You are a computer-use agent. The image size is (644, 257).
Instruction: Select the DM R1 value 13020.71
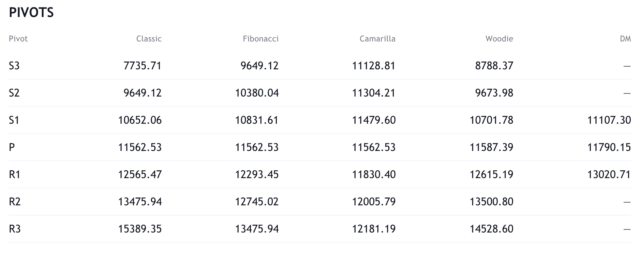[609, 174]
